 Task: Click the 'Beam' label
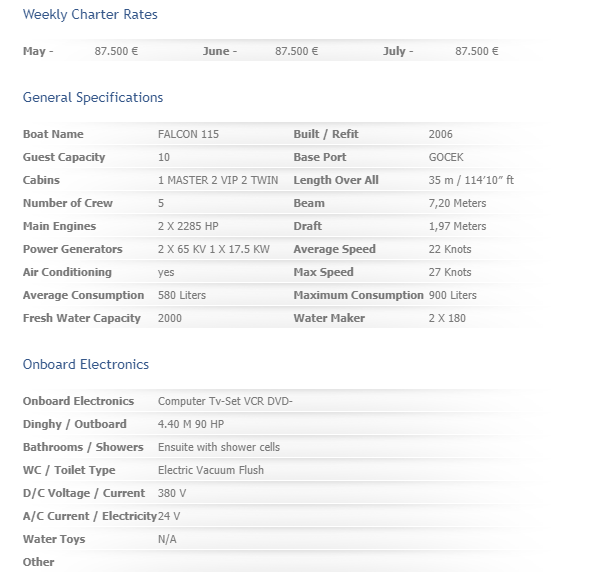click(x=309, y=203)
